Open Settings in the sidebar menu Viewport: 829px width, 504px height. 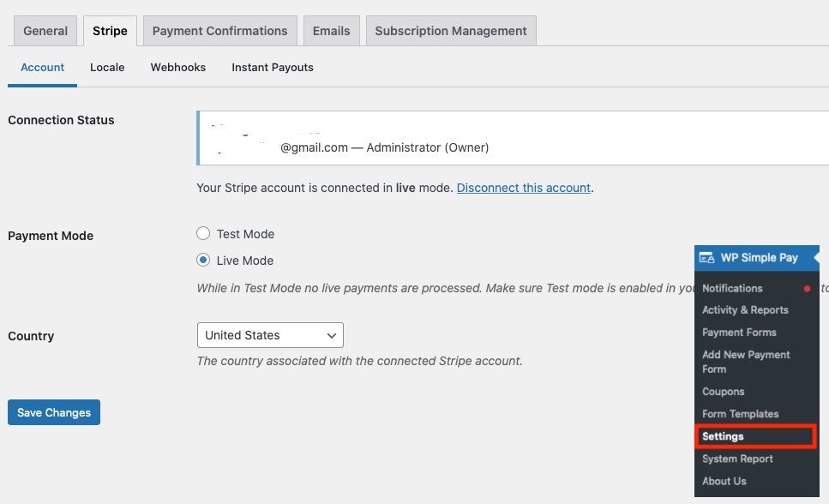[723, 436]
